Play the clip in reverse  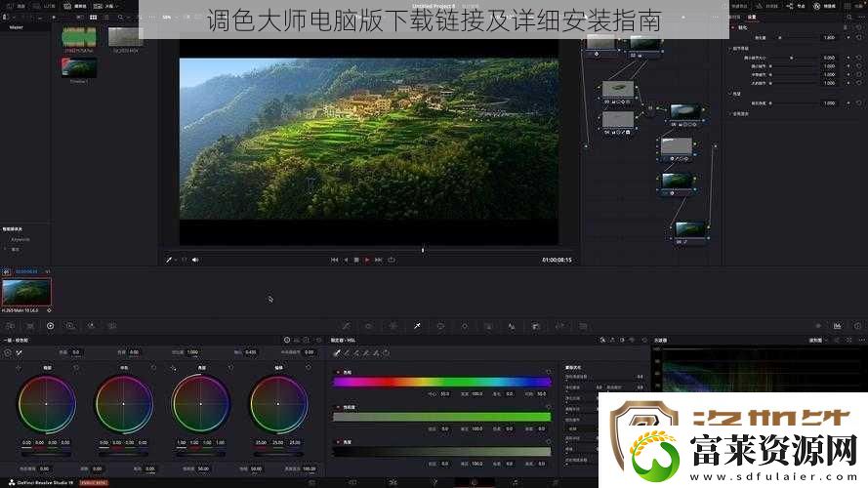(x=346, y=260)
